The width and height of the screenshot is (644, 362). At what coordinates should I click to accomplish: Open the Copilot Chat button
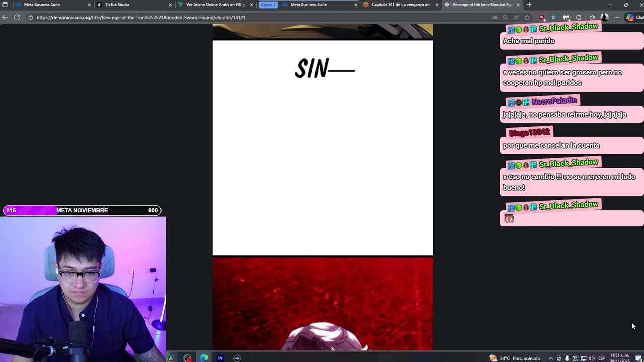(634, 17)
